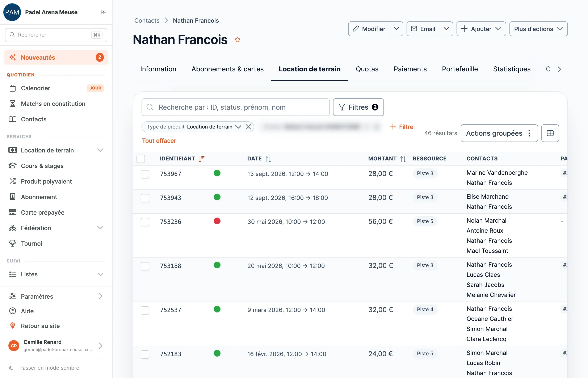Viewport: 588px width, 378px height.
Task: Open the Modifier dropdown arrow
Action: click(396, 29)
